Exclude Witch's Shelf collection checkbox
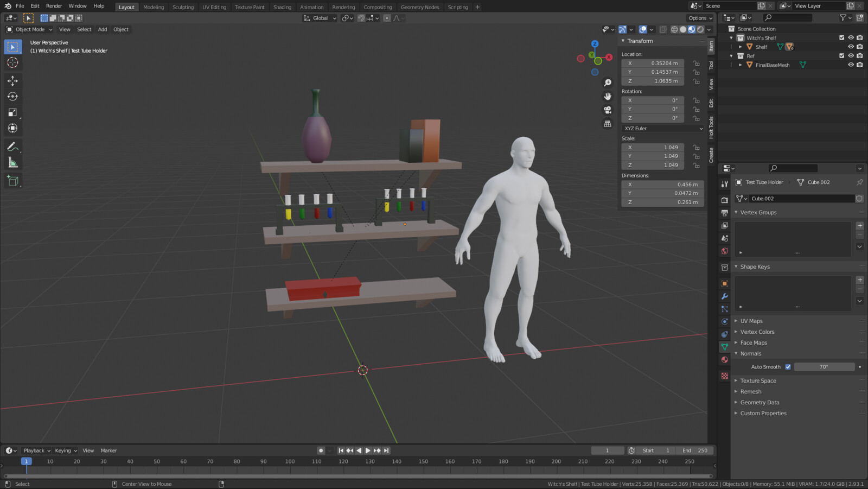 pos(842,37)
